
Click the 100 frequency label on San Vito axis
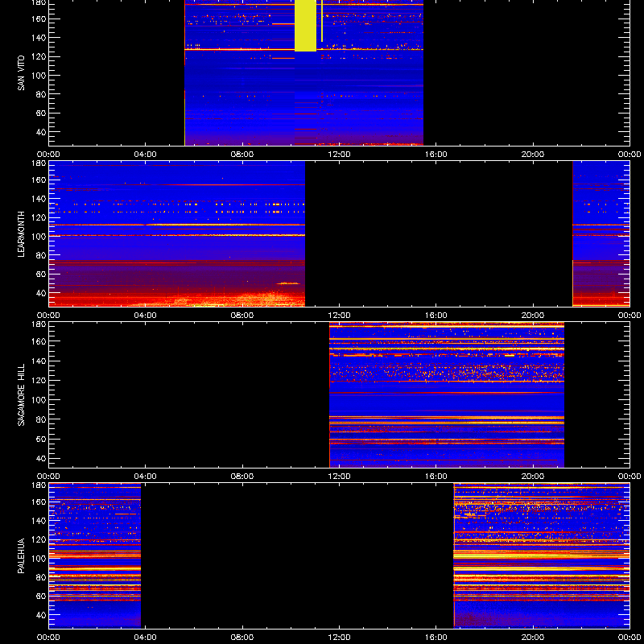coord(39,76)
